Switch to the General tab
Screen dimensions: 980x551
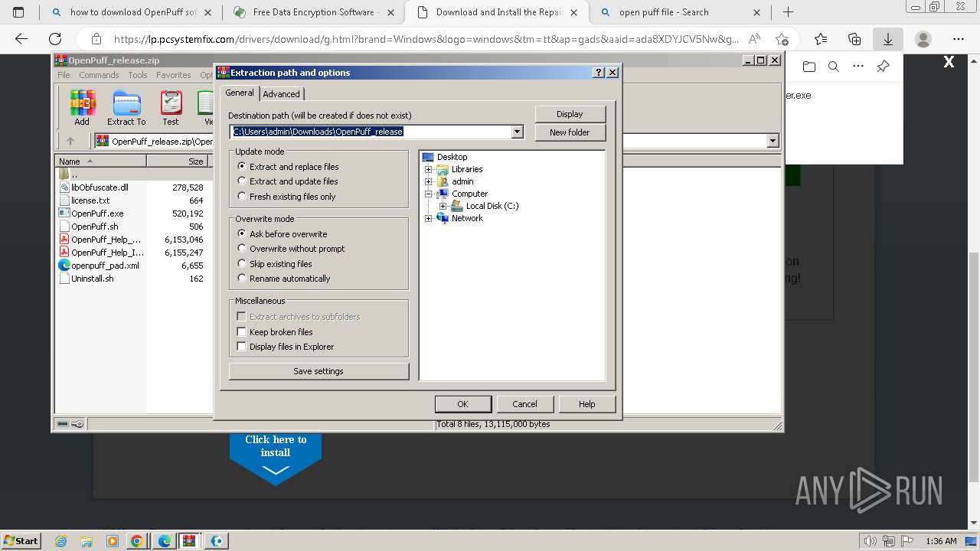click(x=240, y=93)
